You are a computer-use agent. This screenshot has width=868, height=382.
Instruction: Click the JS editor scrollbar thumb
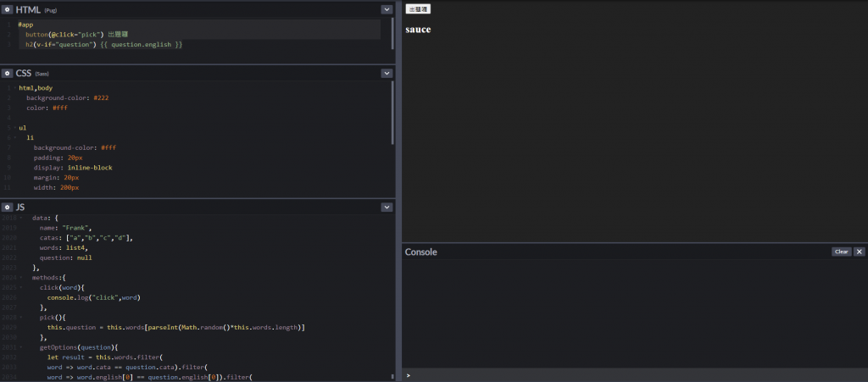tap(392, 376)
